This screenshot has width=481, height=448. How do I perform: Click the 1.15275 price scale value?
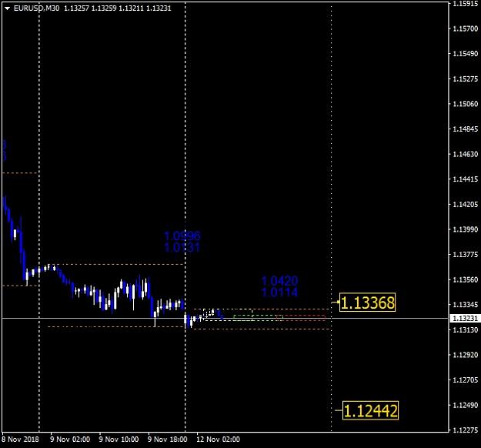pos(466,79)
